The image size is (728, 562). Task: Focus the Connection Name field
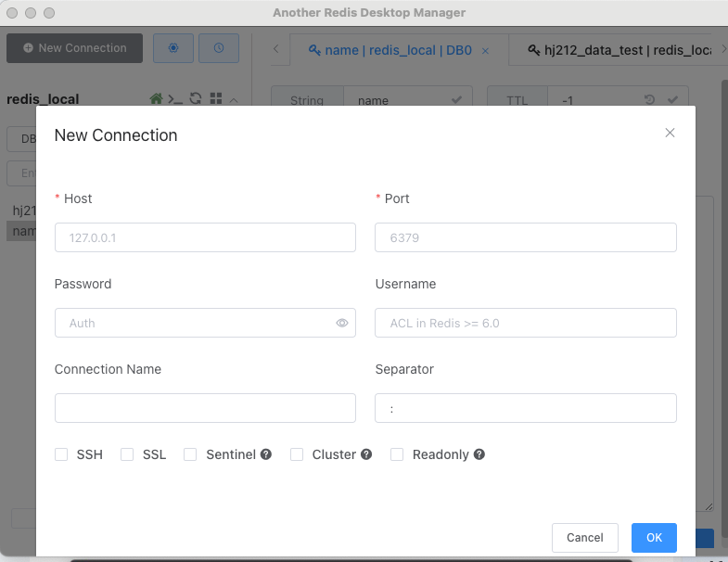tap(205, 408)
